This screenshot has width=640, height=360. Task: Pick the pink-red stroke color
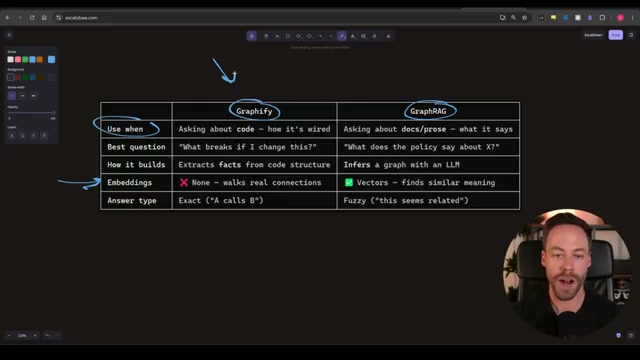pyautogui.click(x=18, y=60)
